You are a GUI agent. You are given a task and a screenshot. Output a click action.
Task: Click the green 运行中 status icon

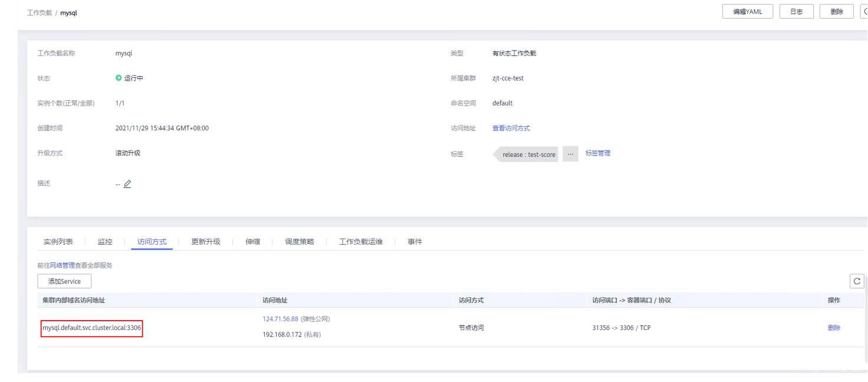coord(119,78)
